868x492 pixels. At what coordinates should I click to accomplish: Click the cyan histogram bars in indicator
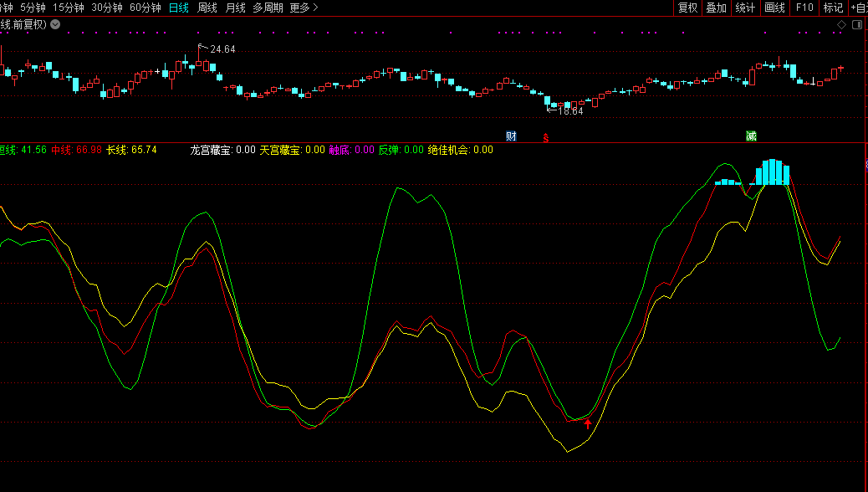pos(773,172)
